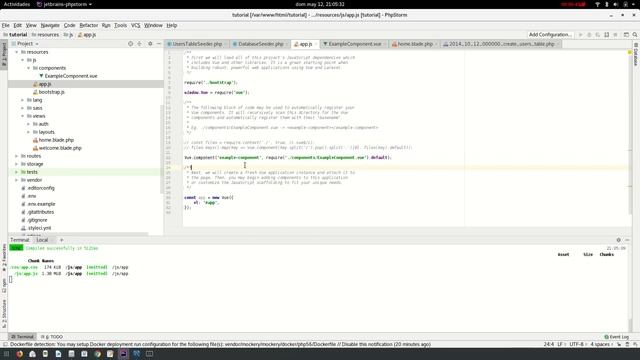Screen dimensions: 640x360
Task: Open the npm side tool tab
Action: point(4,286)
